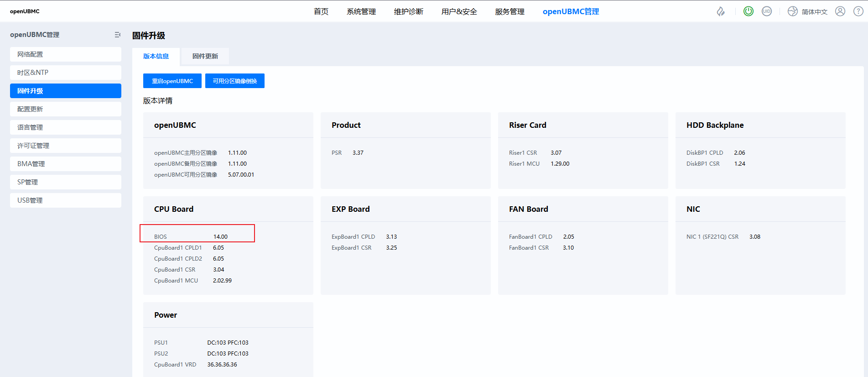Viewport: 868px width, 377px height.
Task: Open the user account avatar icon
Action: coord(840,11)
